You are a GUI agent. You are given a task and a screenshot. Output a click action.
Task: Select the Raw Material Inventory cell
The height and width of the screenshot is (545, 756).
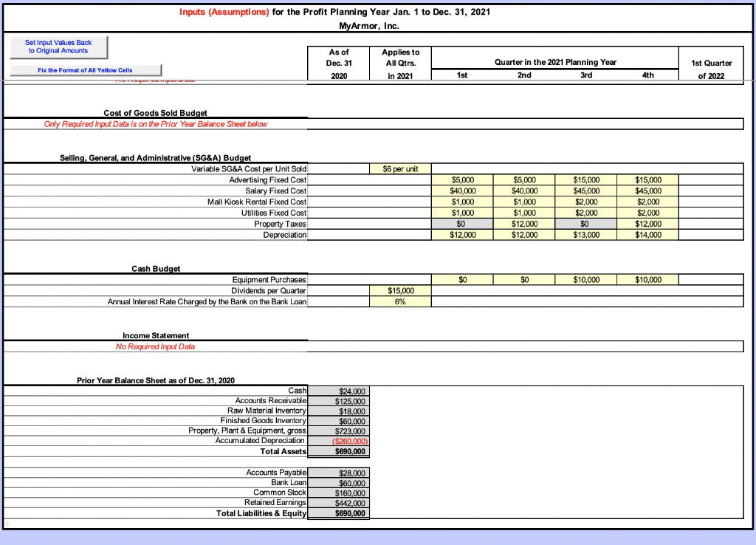tap(338, 411)
